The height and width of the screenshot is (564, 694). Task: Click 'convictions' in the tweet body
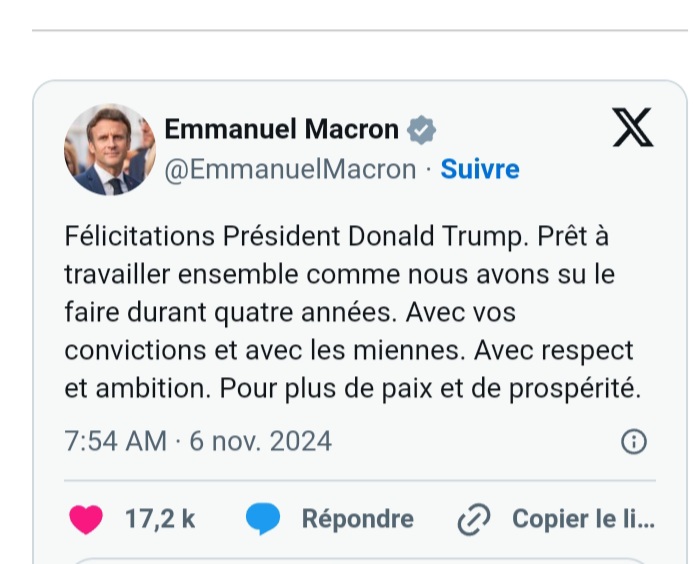128,350
